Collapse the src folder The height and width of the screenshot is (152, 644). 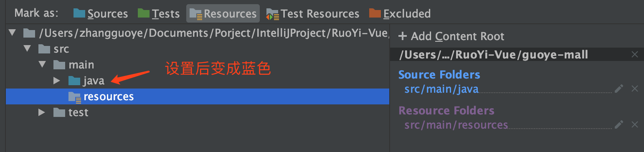tap(27, 49)
